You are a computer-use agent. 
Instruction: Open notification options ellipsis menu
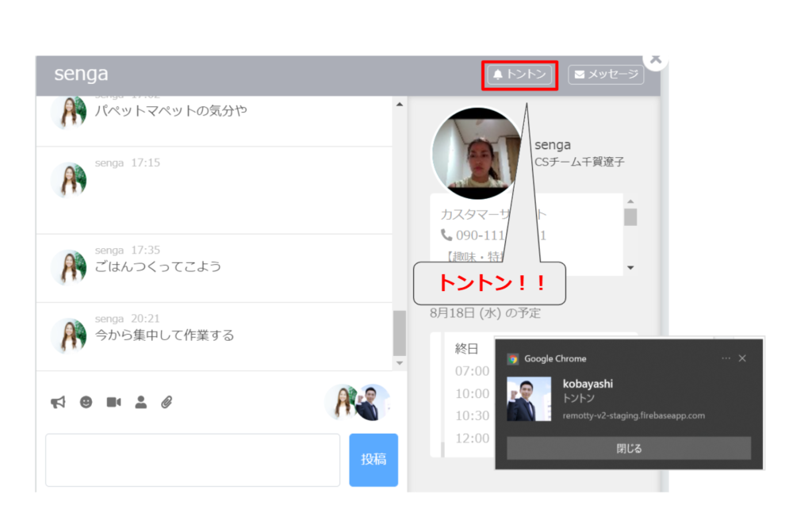click(726, 358)
